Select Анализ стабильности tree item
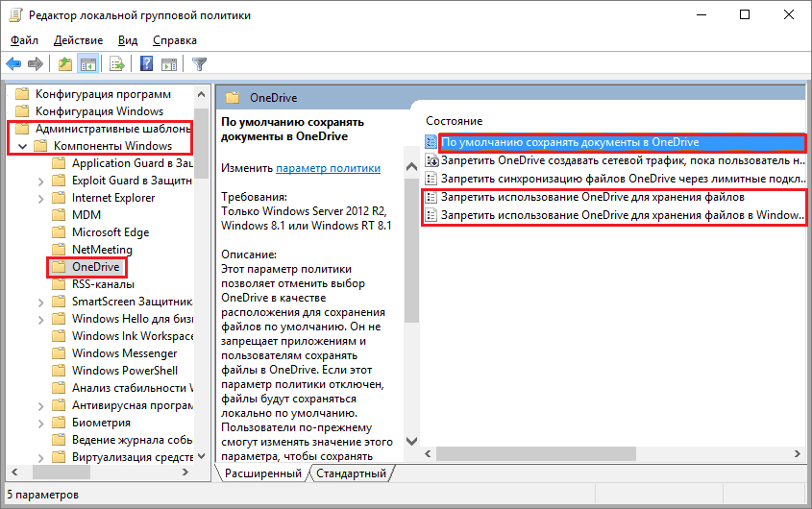 [x=133, y=388]
